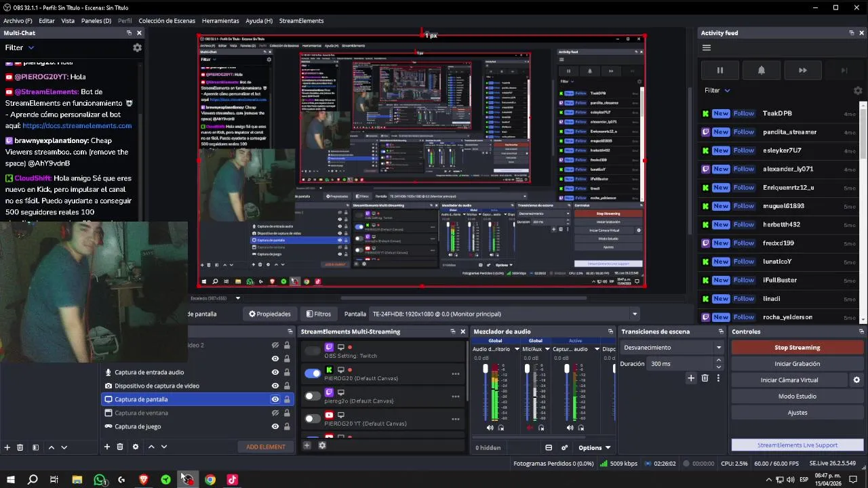Open Colección de Escenas menu
868x488 pixels.
coord(167,21)
